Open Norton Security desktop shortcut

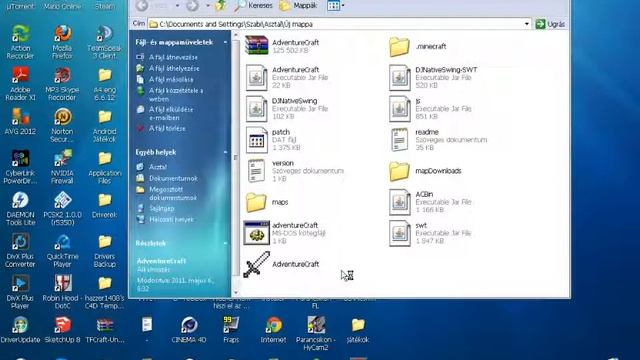click(x=62, y=126)
